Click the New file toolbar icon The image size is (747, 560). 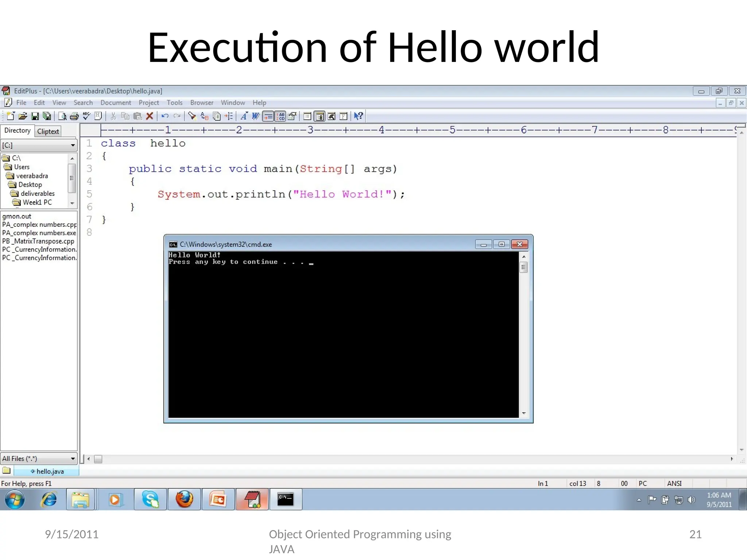pyautogui.click(x=11, y=116)
